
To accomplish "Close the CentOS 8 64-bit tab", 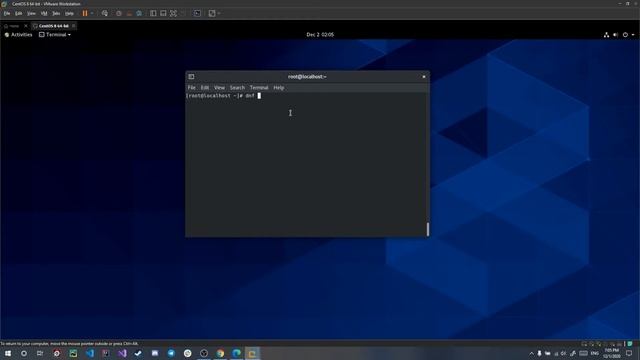I will (x=73, y=26).
